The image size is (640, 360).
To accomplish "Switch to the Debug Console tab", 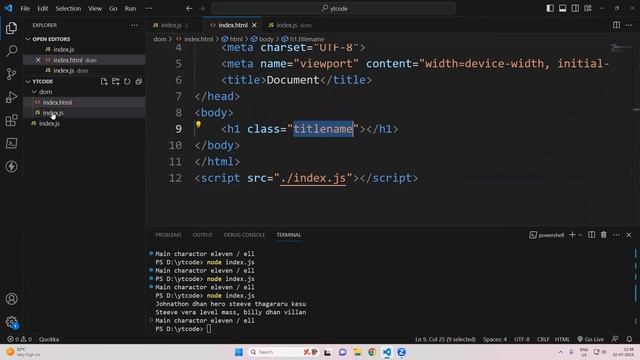I will [x=244, y=235].
